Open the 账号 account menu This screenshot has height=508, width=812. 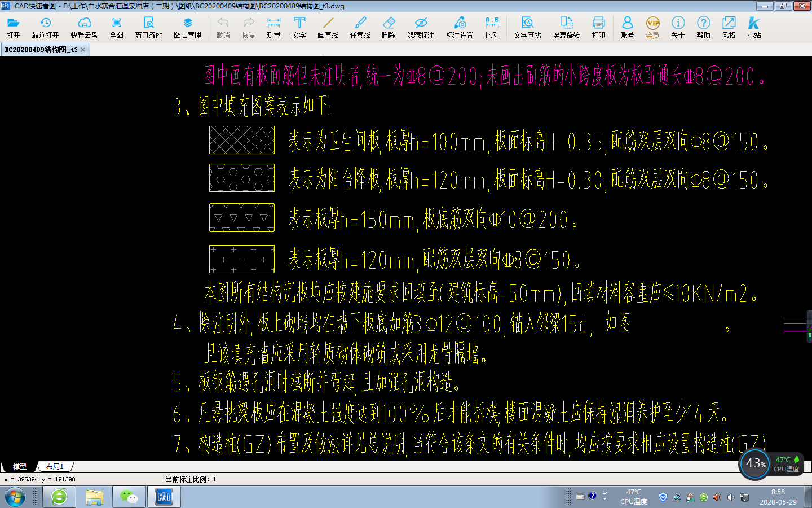(627, 27)
